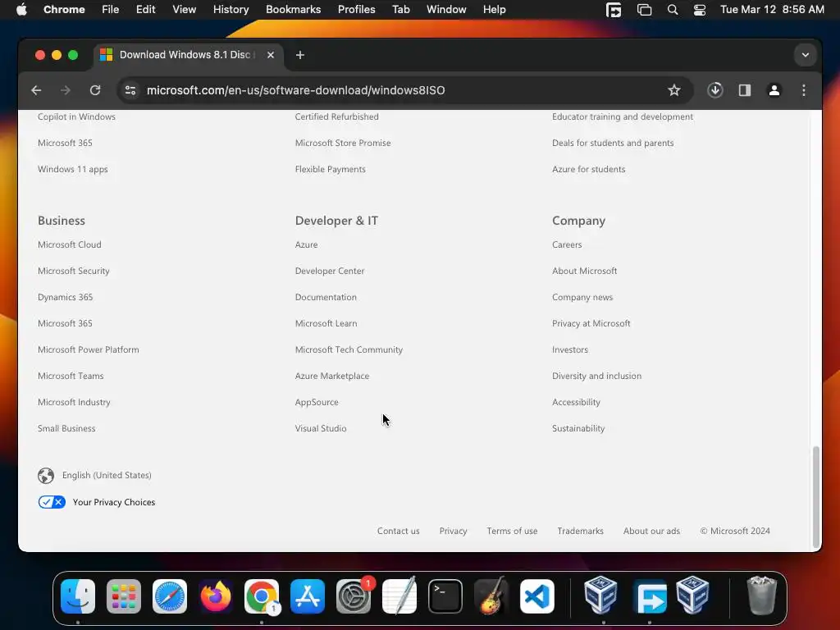Open the Chrome profile icon
This screenshot has height=630, width=840.
point(774,90)
